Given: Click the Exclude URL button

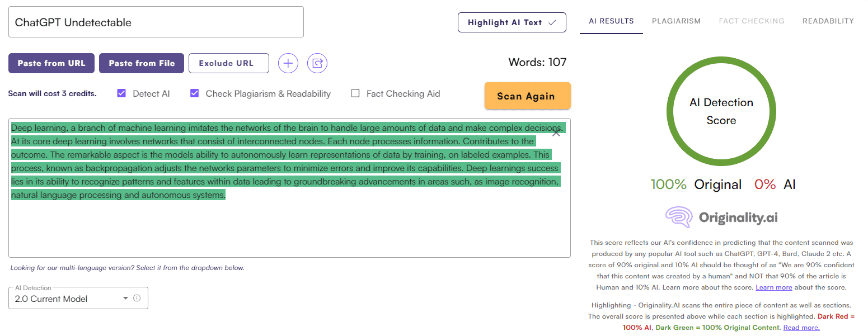Looking at the screenshot, I should 229,63.
